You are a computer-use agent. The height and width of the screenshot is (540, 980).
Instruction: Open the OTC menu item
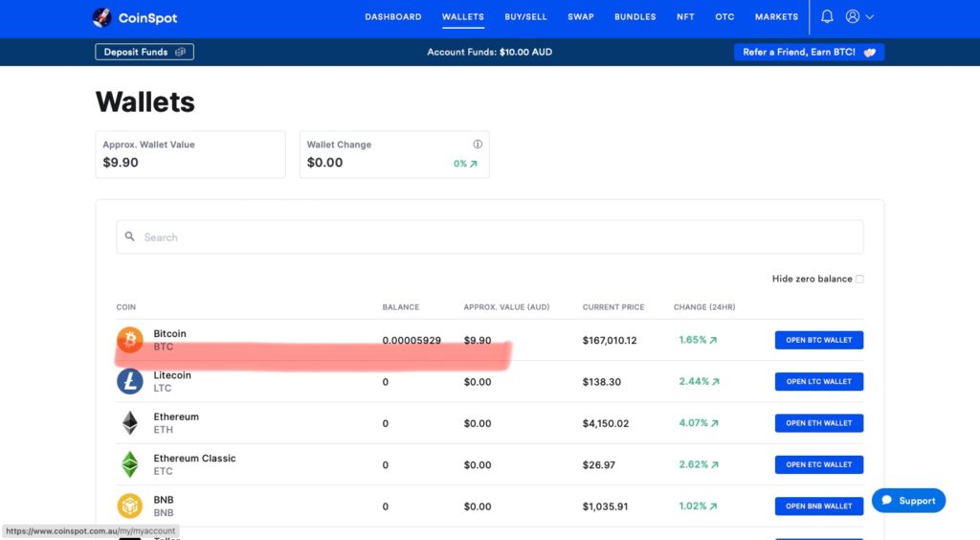[725, 17]
